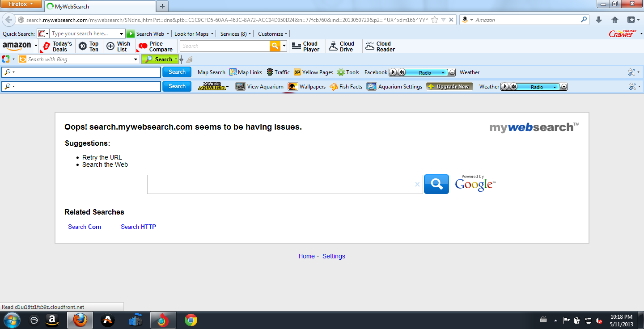The height and width of the screenshot is (329, 644).
Task: Click the Marine Aquarium logo
Action: 213,86
